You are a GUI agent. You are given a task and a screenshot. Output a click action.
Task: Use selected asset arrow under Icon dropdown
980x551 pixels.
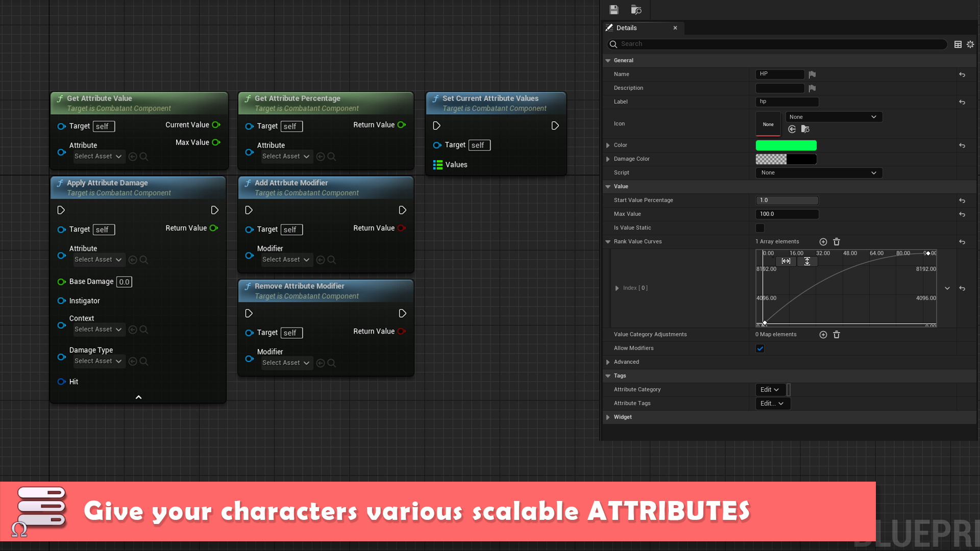coord(792,129)
